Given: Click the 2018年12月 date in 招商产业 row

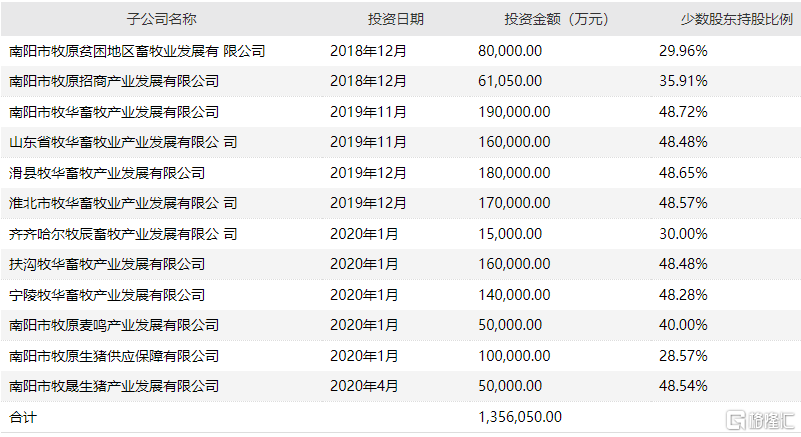Looking at the screenshot, I should coord(368,81).
